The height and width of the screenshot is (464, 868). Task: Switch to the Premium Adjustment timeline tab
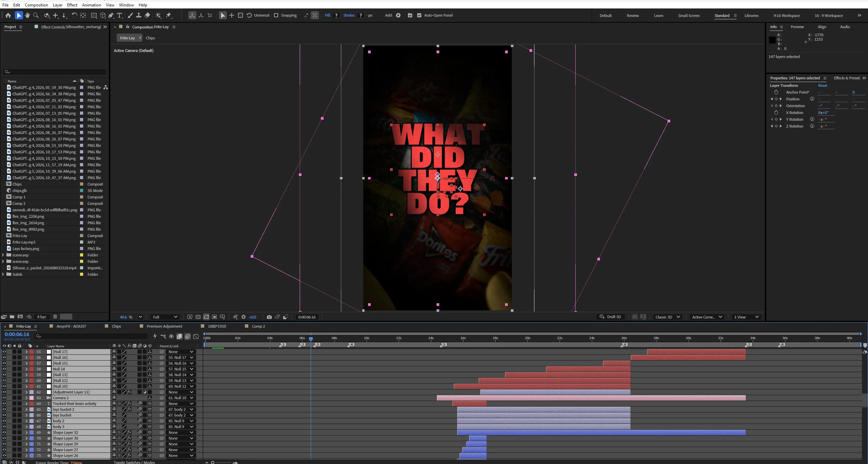coord(165,326)
